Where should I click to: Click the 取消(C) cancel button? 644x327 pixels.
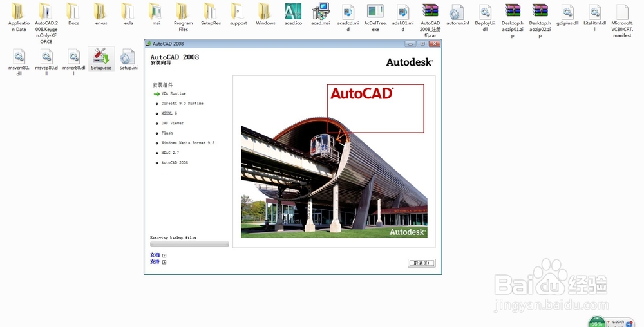pos(422,263)
